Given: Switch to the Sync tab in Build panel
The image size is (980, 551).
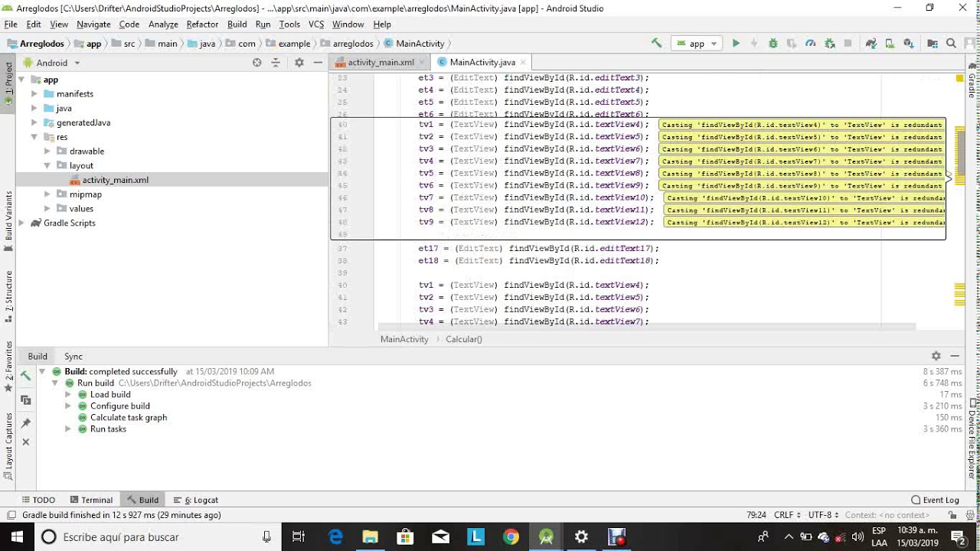Looking at the screenshot, I should (x=73, y=356).
